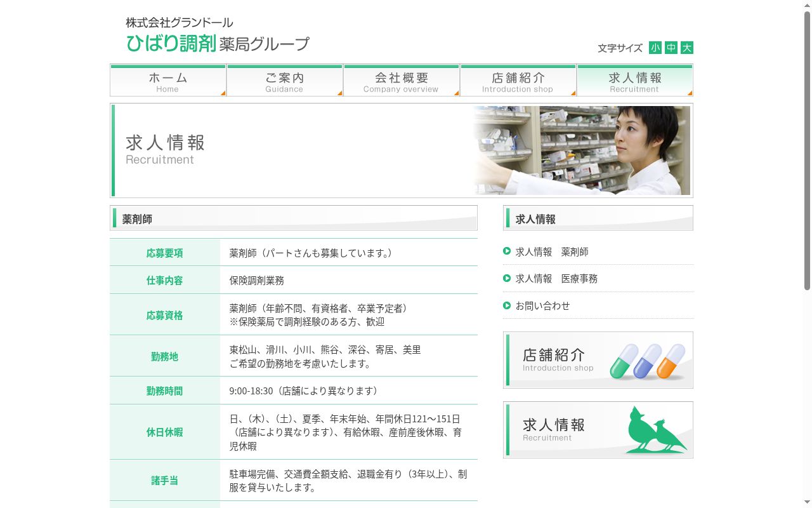Screen dimensions: 812x508
Task: Open the 店舗紹介 Introduction shop tab
Action: 518,81
